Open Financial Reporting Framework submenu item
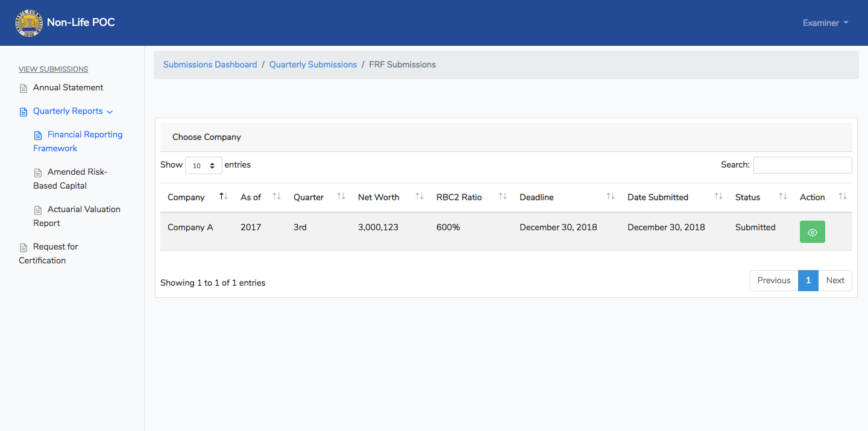The width and height of the screenshot is (868, 431). [78, 141]
